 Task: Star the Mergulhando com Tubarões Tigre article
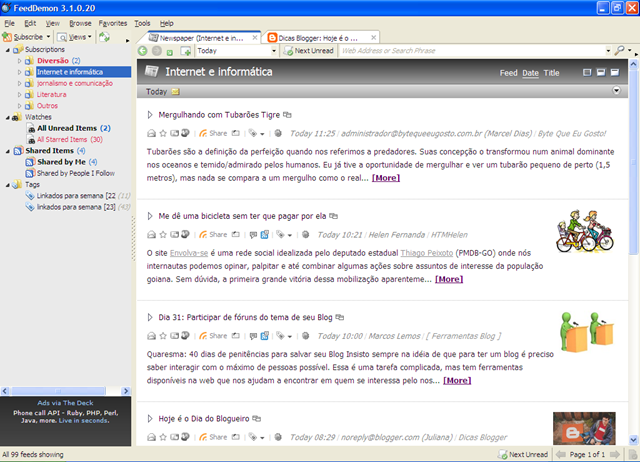coord(163,133)
